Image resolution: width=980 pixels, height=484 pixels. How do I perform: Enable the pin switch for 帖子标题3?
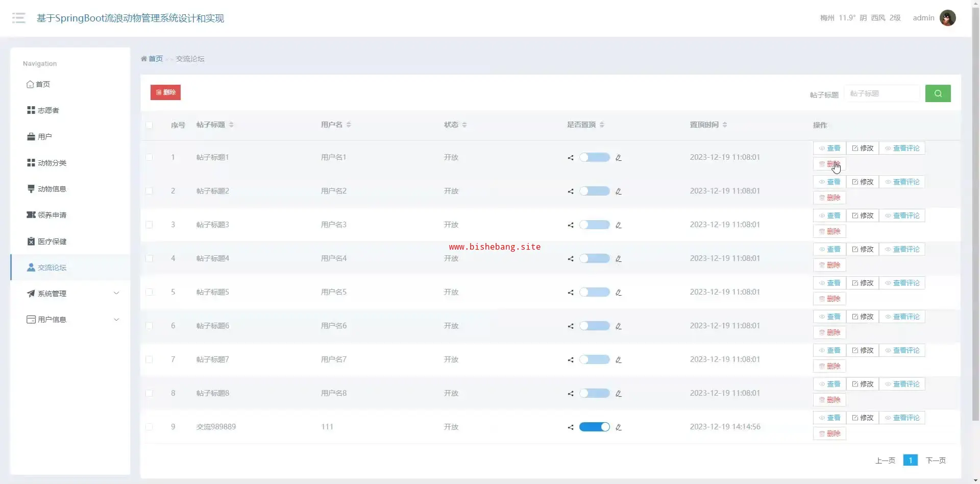coord(594,225)
